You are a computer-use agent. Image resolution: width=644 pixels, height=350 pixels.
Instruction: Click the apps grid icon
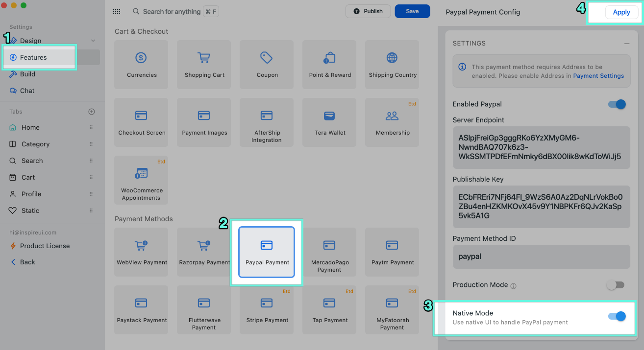click(117, 11)
